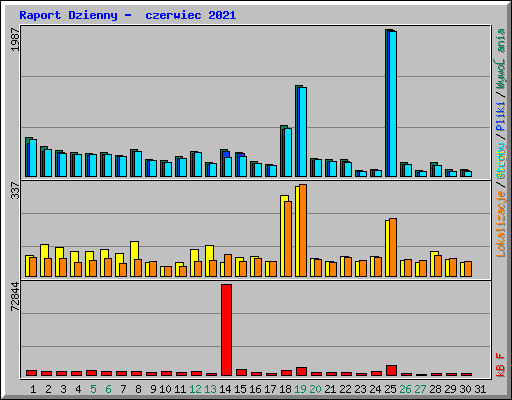The image size is (512, 400).
Task: Click the day 25 axis label
Action: click(390, 389)
